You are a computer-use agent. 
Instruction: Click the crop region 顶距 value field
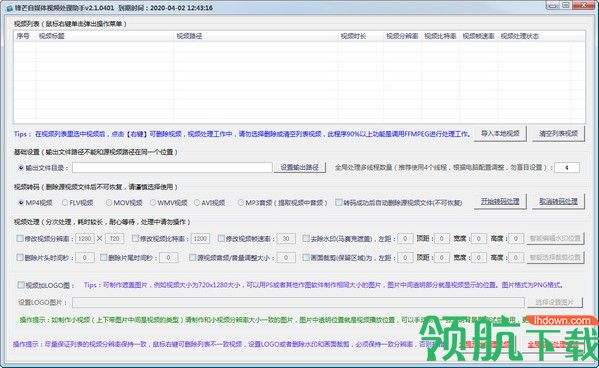pos(442,258)
